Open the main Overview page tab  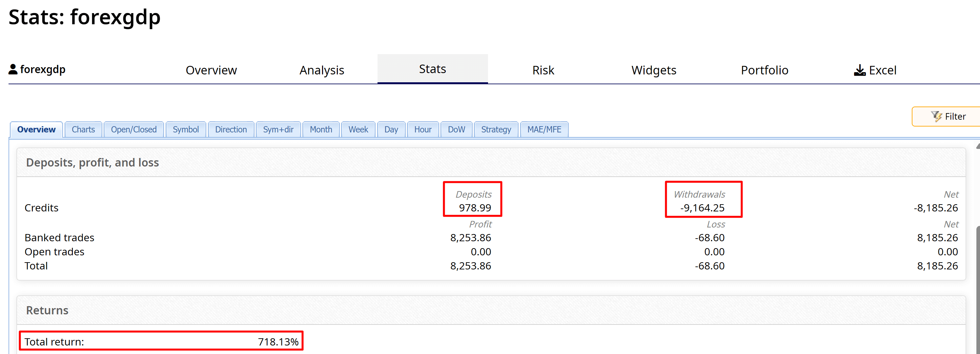211,70
